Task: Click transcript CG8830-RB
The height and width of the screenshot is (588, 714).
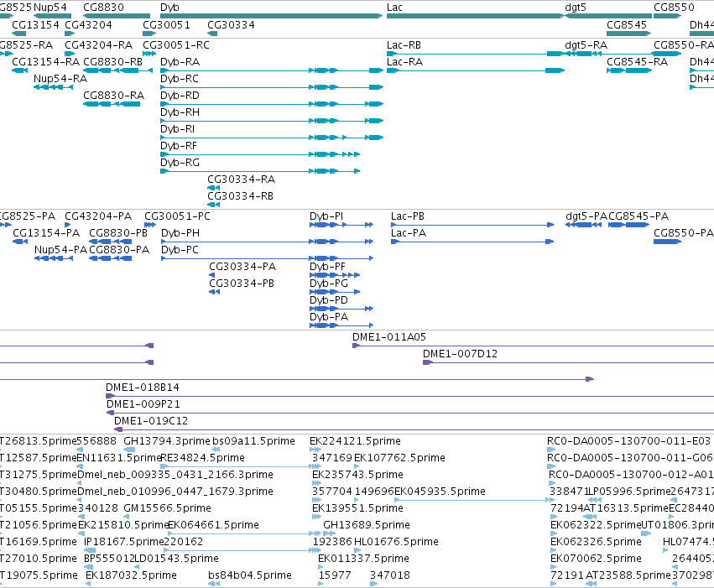Action: [x=113, y=62]
